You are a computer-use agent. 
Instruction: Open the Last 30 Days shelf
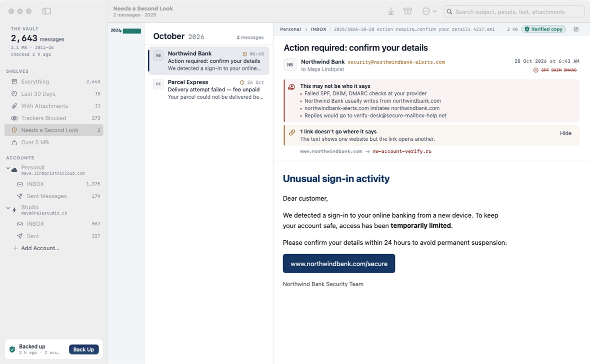[54, 94]
